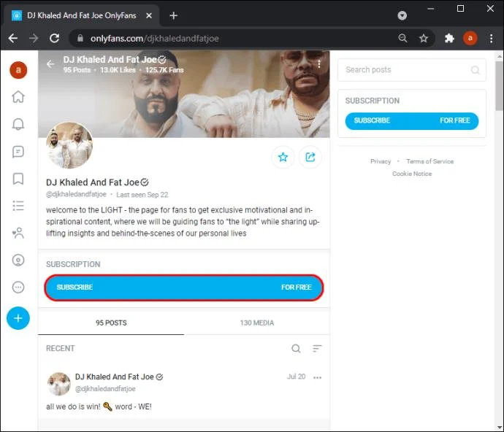Open a new browser tab

(173, 15)
